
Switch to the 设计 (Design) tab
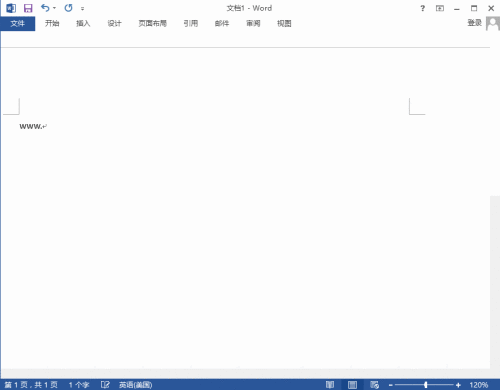coord(114,23)
